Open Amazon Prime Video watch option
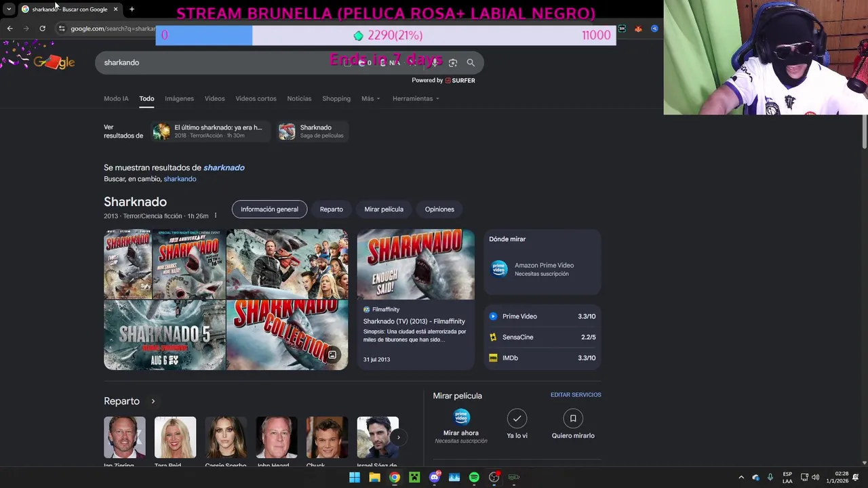 [542, 269]
